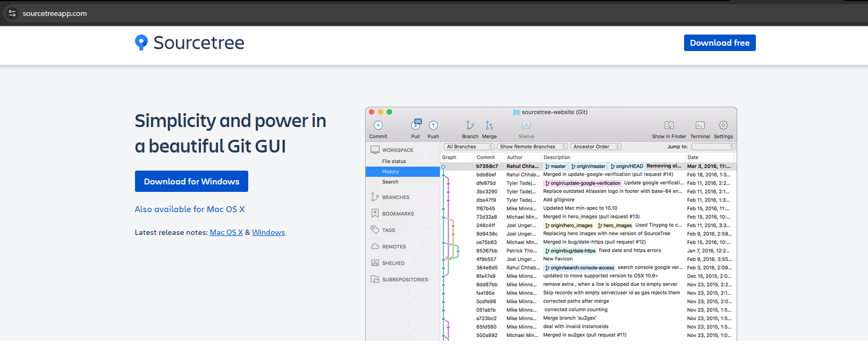Open Also available for Mac OS X link
This screenshot has height=346, width=868.
[x=190, y=209]
